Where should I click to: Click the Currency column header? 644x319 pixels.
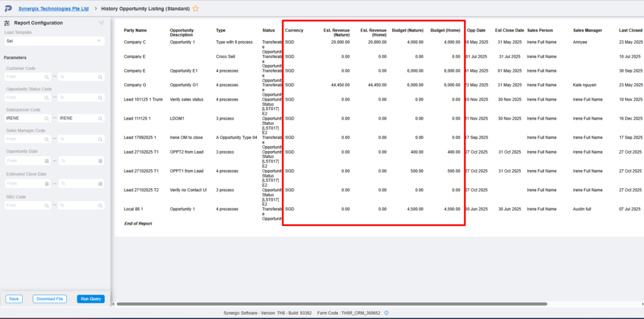tap(294, 30)
